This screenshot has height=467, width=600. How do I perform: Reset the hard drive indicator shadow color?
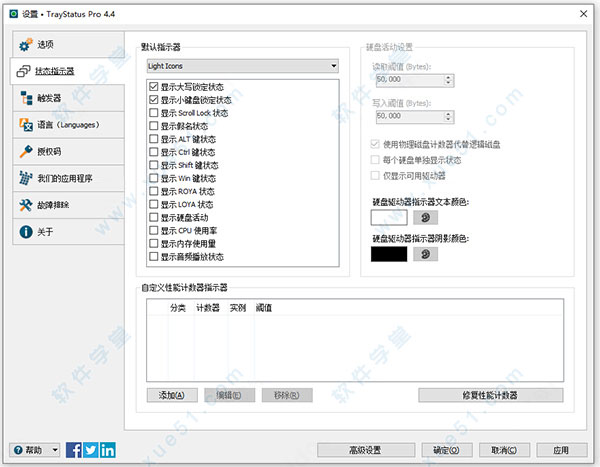(425, 254)
